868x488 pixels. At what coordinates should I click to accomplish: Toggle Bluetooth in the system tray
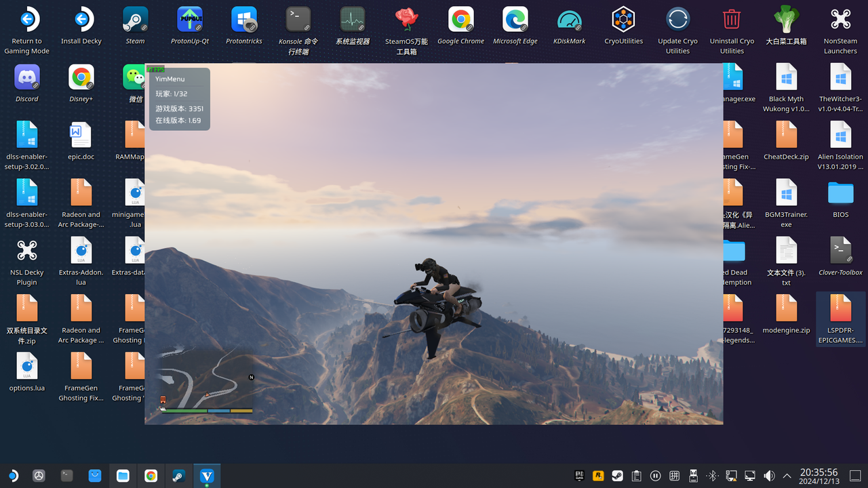(x=713, y=476)
